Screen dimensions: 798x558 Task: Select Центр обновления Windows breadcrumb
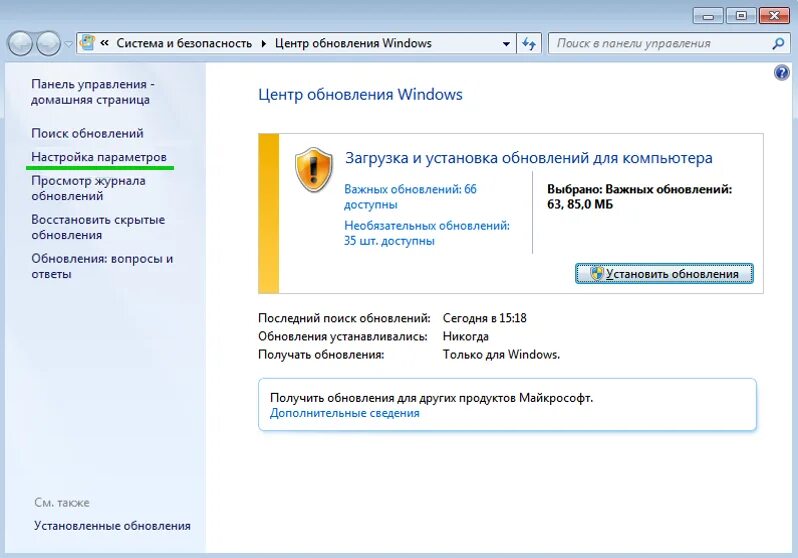coord(353,43)
